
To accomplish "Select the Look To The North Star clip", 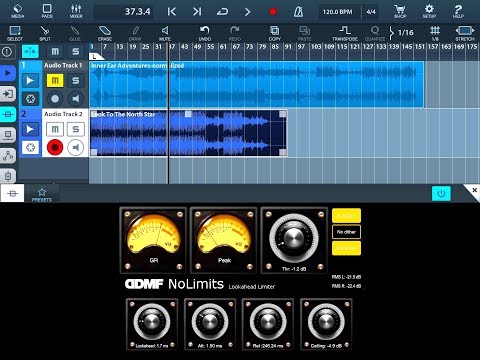I will click(x=188, y=133).
